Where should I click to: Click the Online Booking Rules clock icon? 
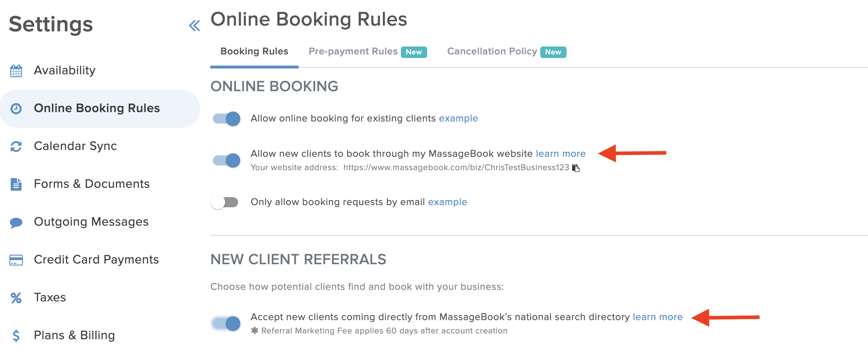coord(16,109)
